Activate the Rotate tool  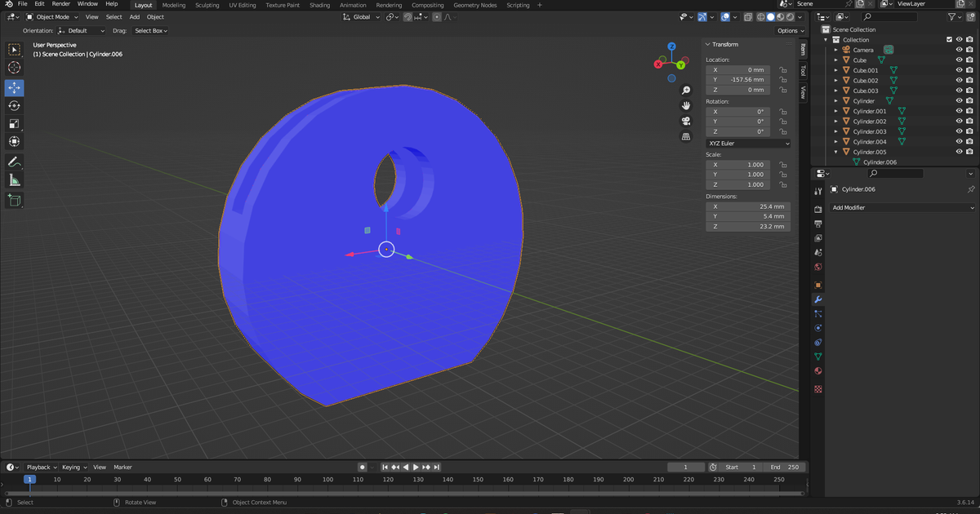[x=14, y=105]
